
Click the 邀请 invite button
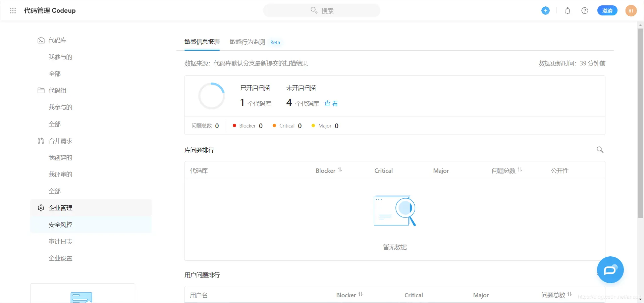(x=607, y=10)
